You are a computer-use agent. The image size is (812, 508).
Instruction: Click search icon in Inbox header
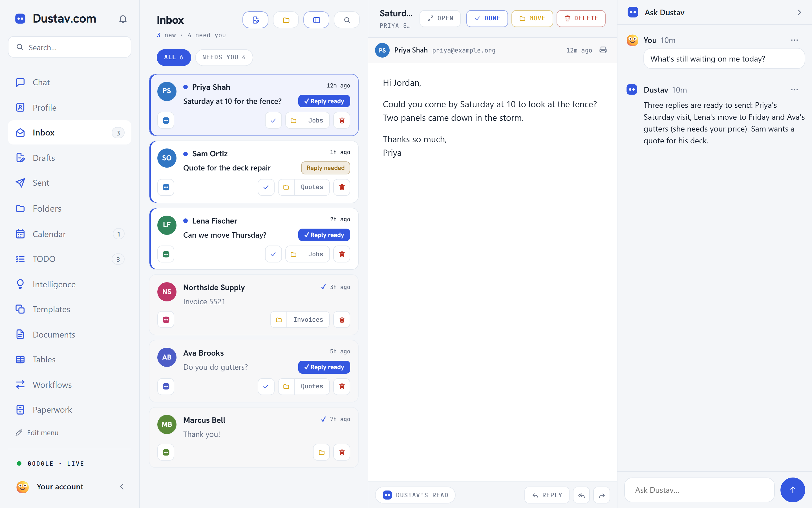(x=347, y=20)
